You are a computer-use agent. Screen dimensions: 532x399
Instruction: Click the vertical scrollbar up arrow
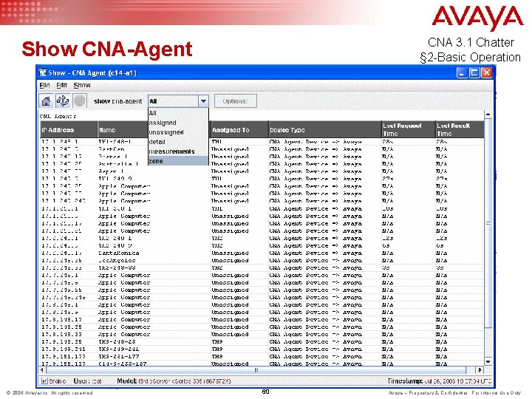[x=488, y=115]
